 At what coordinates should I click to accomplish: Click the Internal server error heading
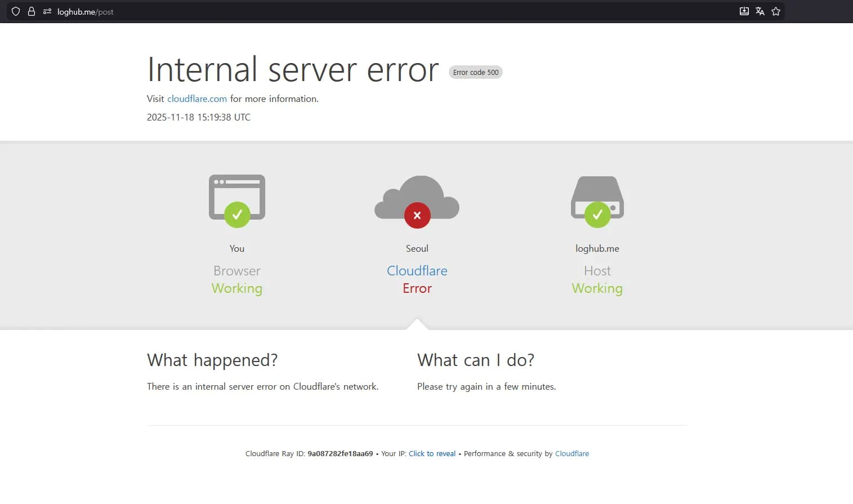[292, 70]
